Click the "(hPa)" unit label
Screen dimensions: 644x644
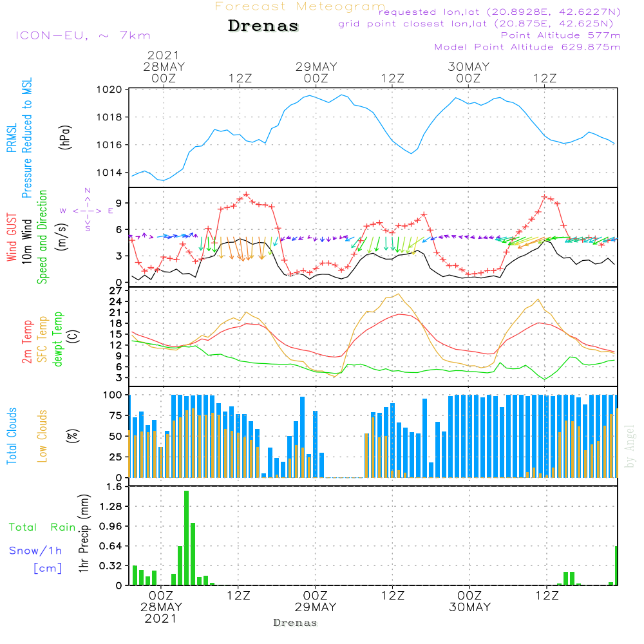65,137
